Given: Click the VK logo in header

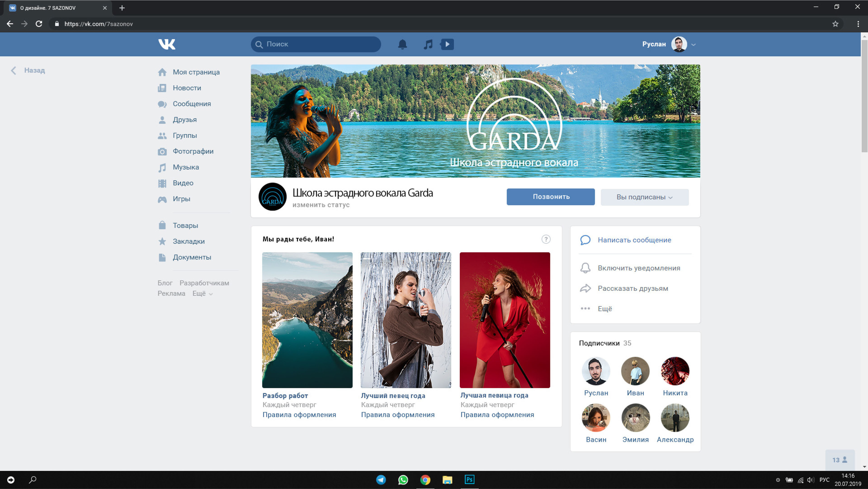Looking at the screenshot, I should (x=167, y=44).
